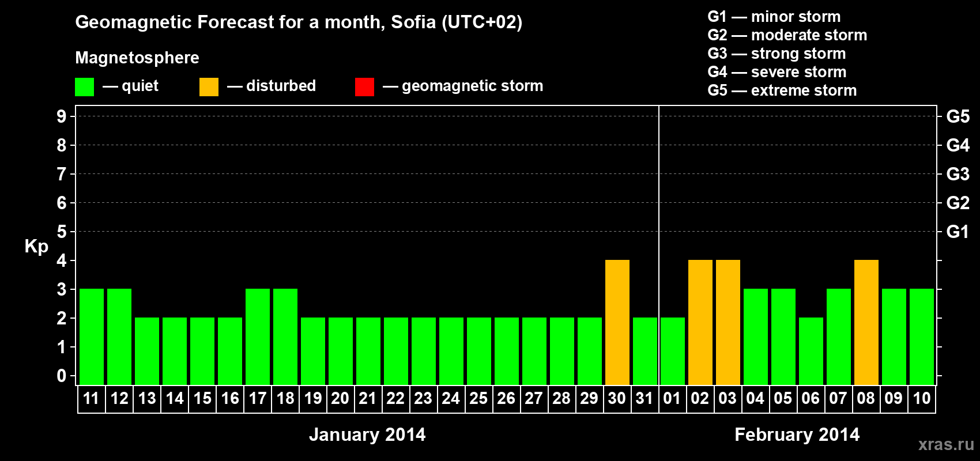The image size is (980, 461).
Task: Click the date label 27
Action: click(x=534, y=398)
